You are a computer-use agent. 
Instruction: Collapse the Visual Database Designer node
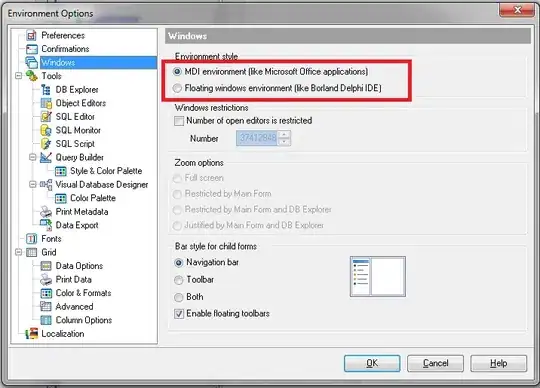[x=33, y=185]
